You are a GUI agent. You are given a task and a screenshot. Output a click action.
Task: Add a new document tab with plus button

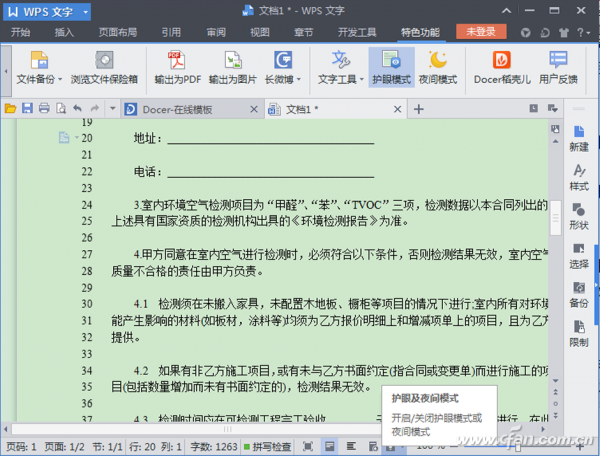[419, 108]
